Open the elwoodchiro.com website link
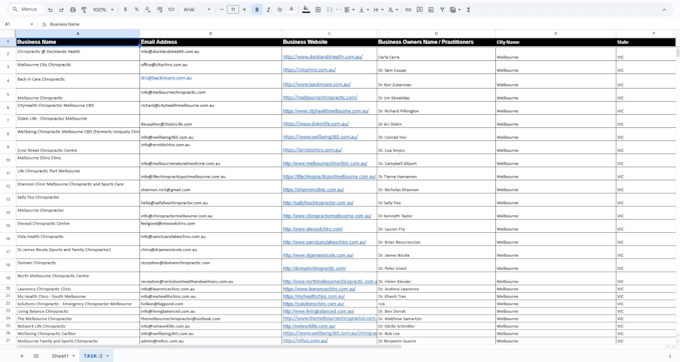This screenshot has height=362, width=680. [x=313, y=229]
